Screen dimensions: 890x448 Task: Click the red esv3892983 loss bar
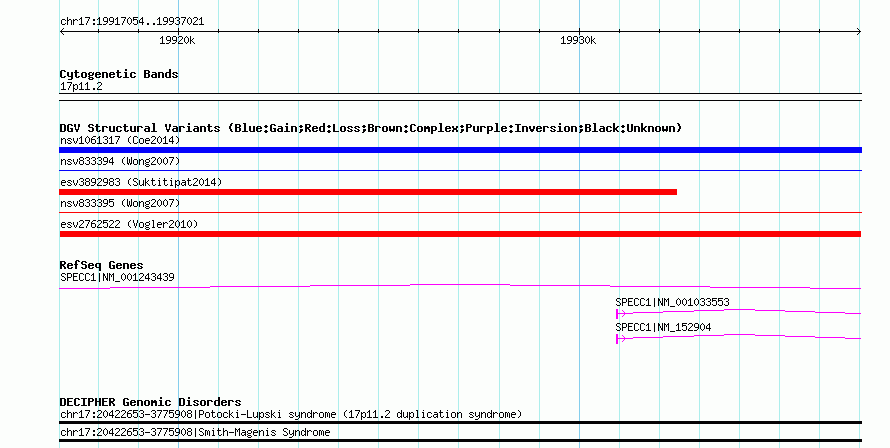pos(368,192)
